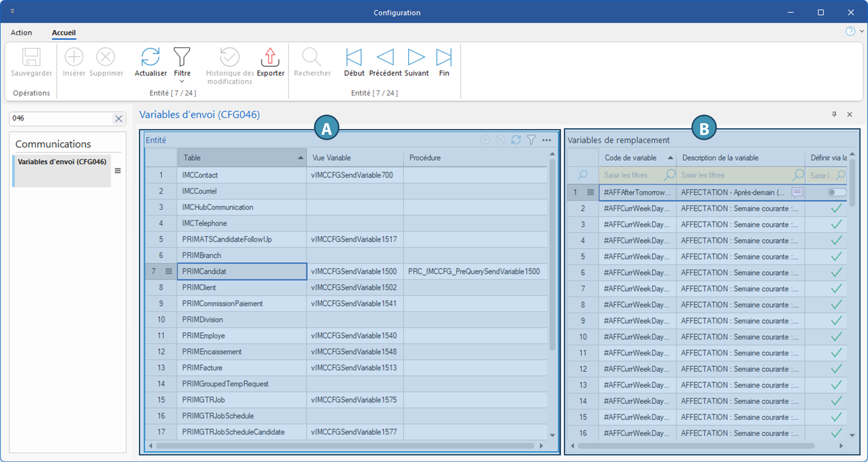Click the Suivant next arrow
The height and width of the screenshot is (462, 868).
click(x=416, y=57)
